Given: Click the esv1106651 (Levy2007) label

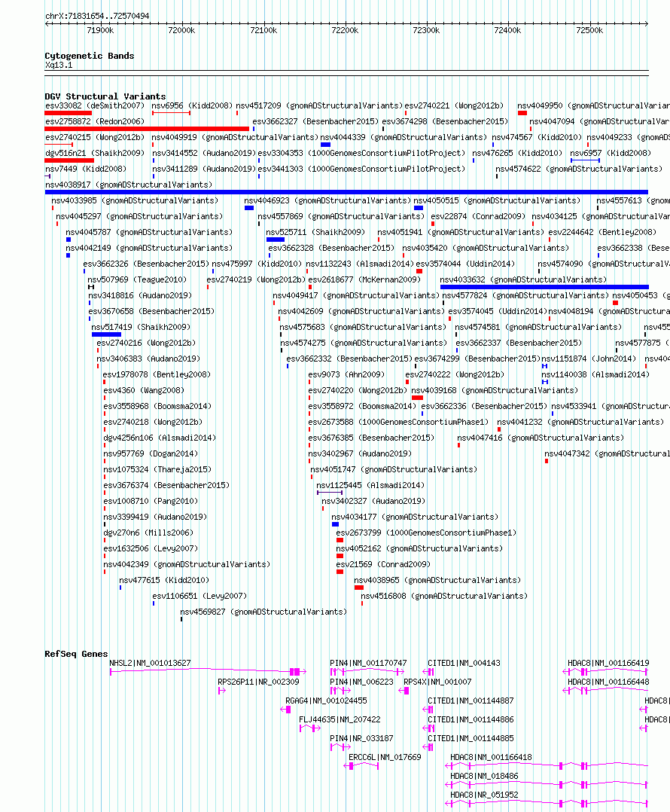Looking at the screenshot, I should click(199, 596).
